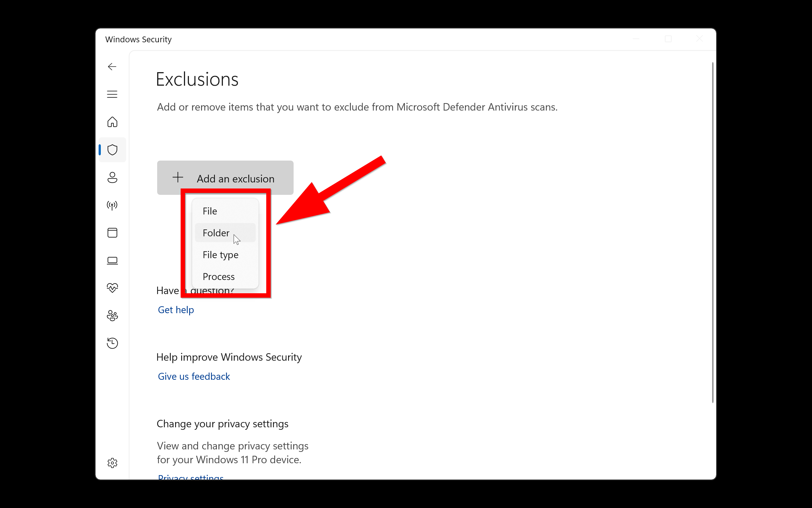
Task: Open Protection history clock icon
Action: tap(112, 343)
